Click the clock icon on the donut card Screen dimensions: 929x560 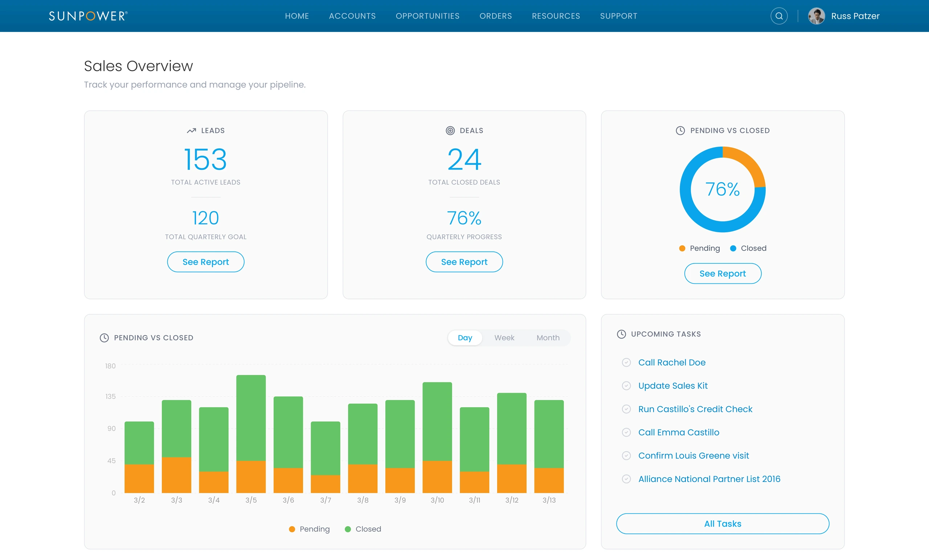[x=680, y=131]
